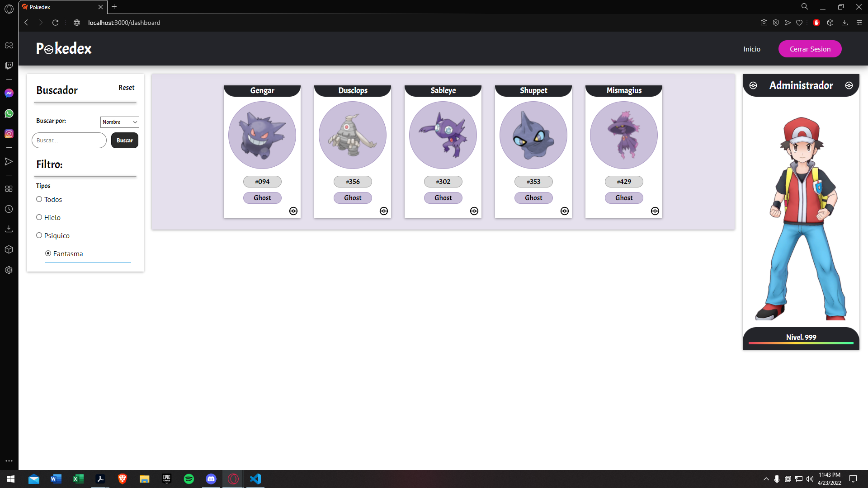Add page to bookmarks heart icon

(799, 23)
